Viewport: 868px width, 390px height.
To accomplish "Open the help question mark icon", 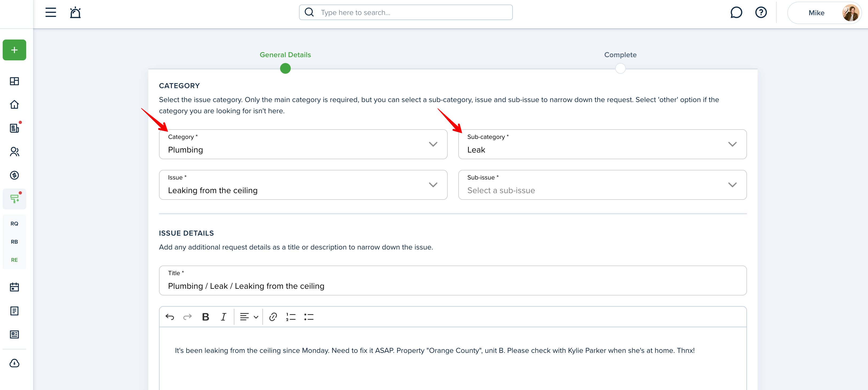I will click(761, 13).
